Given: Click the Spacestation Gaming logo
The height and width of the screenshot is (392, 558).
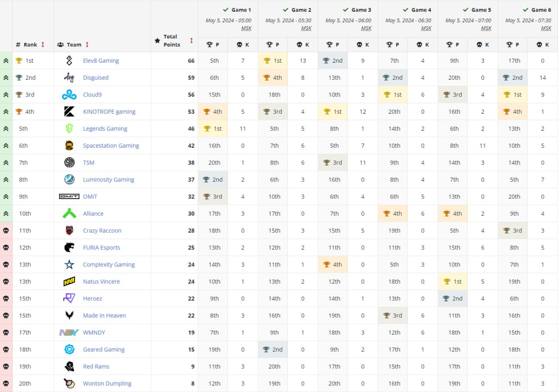Looking at the screenshot, I should pyautogui.click(x=69, y=145).
